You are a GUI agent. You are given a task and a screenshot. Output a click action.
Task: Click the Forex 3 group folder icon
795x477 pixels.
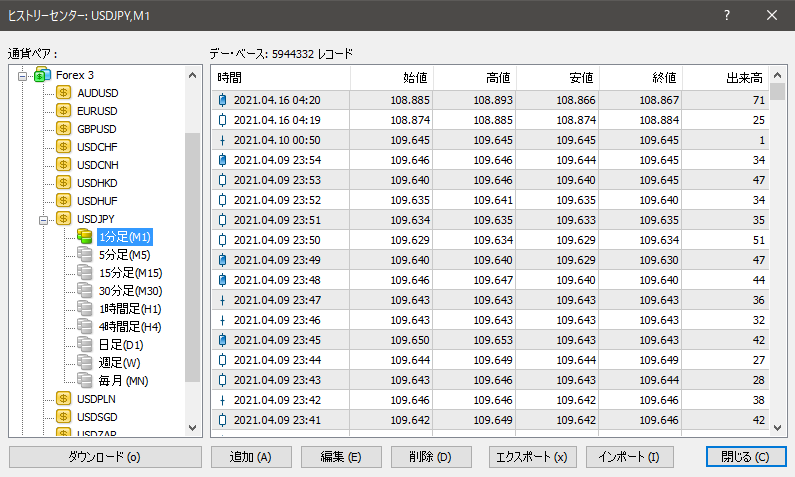click(42, 75)
